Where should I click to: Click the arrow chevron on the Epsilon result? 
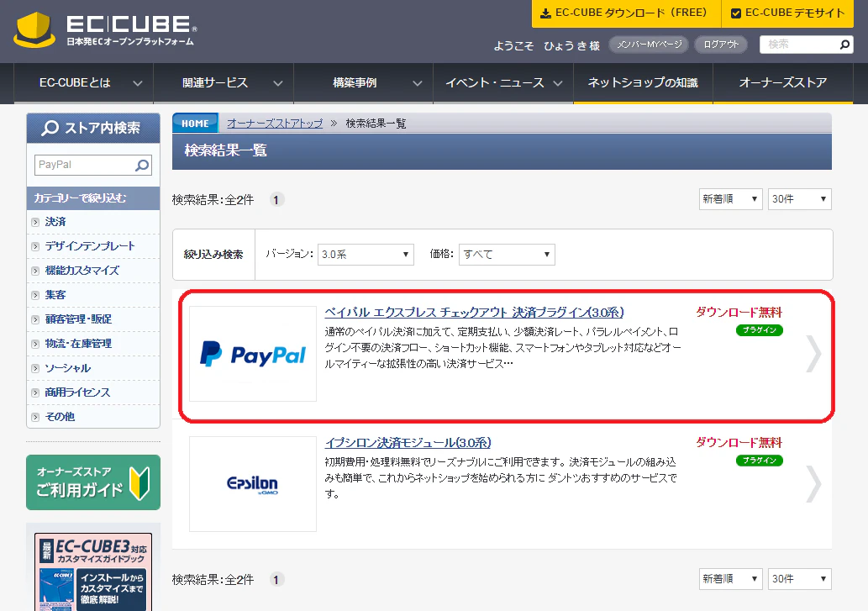[813, 484]
